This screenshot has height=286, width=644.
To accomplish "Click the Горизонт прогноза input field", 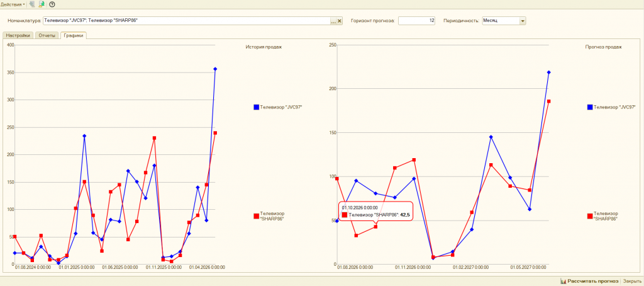I will (416, 21).
